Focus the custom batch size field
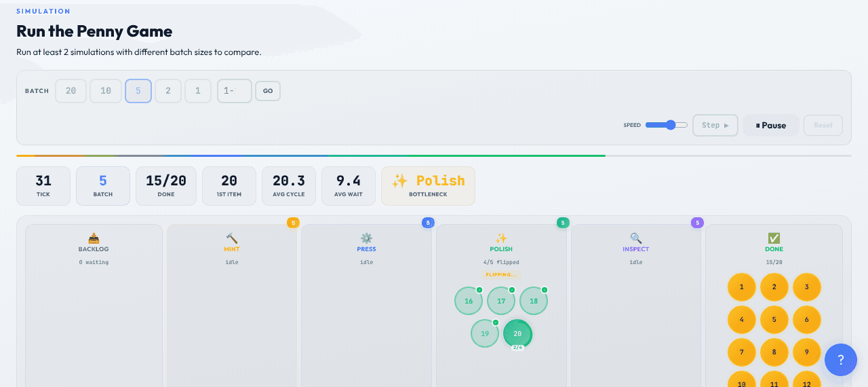 (x=235, y=91)
